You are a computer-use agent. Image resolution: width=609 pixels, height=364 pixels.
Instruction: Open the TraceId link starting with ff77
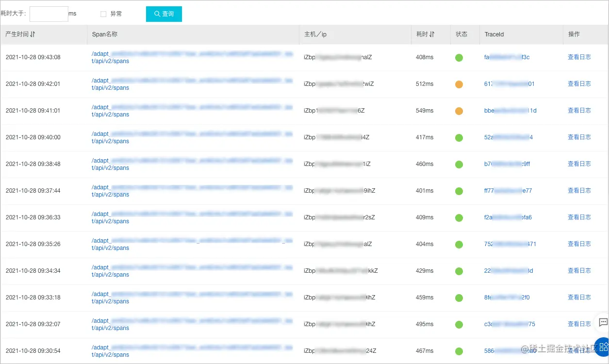coord(508,191)
